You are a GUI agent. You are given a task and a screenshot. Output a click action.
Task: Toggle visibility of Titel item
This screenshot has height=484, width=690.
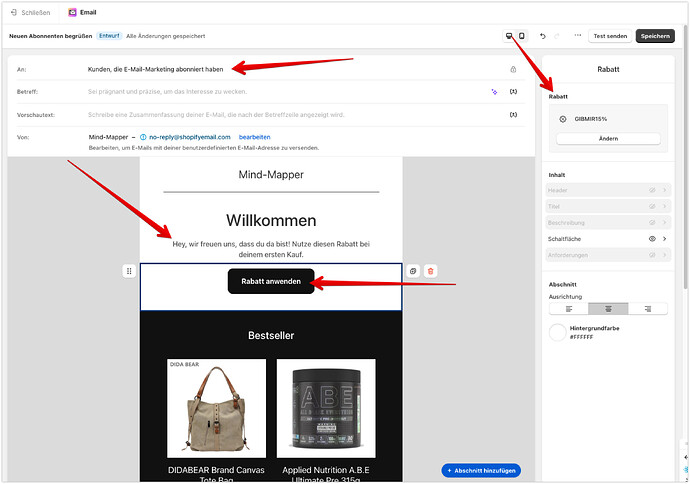[x=652, y=206]
